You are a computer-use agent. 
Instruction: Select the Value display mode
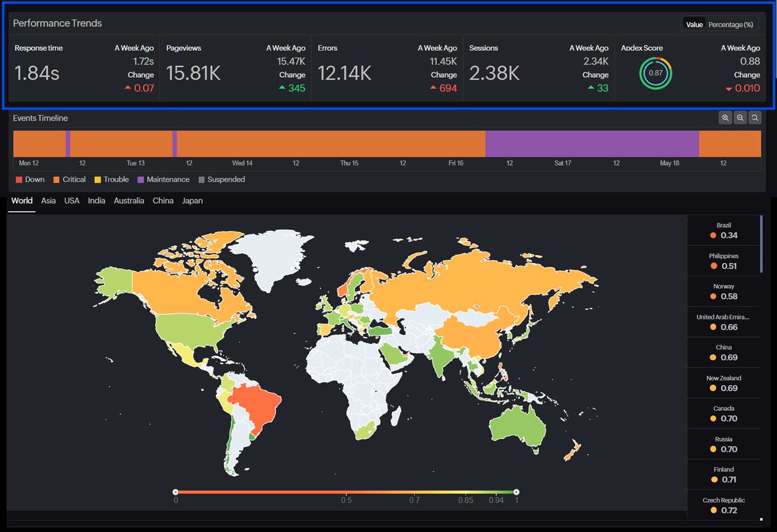pos(693,24)
